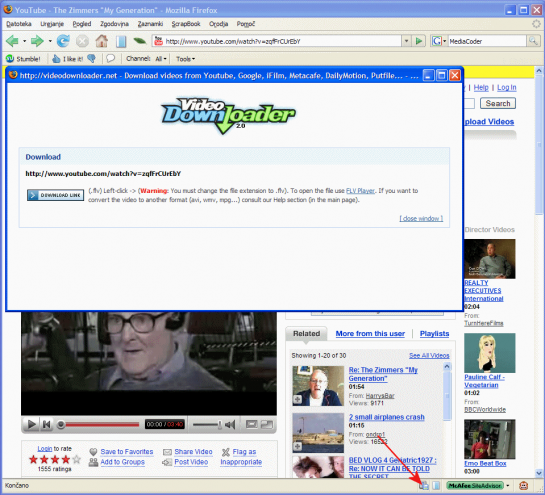
Task: Open the Pomoč menu
Action: pyautogui.click(x=246, y=24)
